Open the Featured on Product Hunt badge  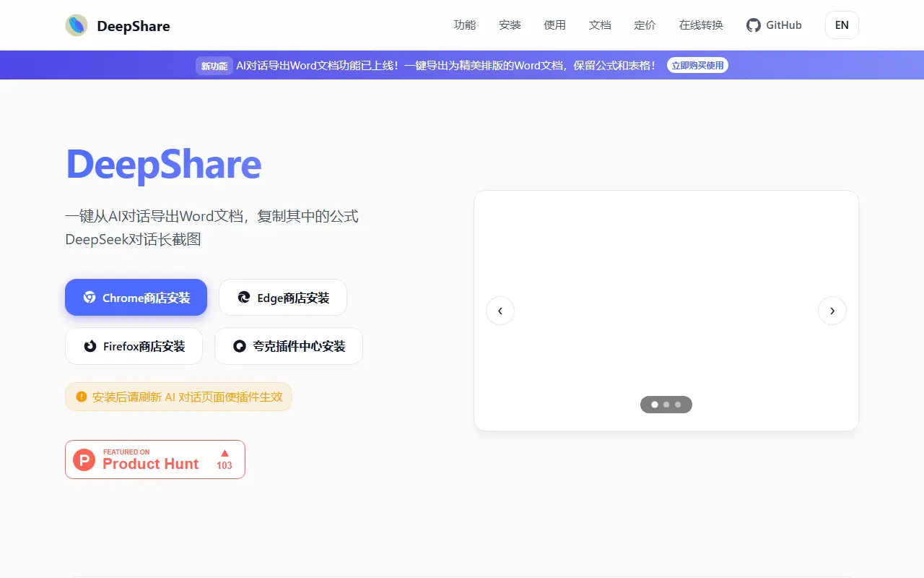point(155,460)
